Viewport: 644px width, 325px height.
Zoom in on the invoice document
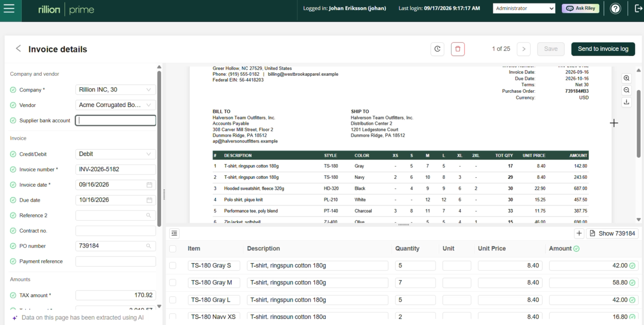[x=626, y=78]
